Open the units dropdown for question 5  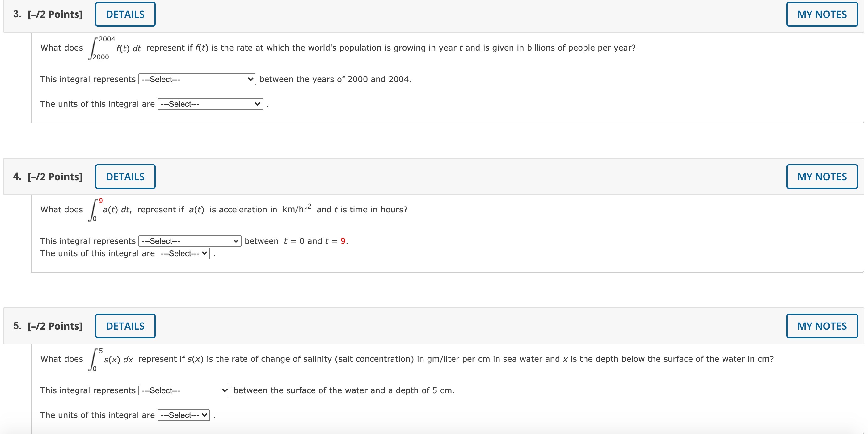point(184,415)
